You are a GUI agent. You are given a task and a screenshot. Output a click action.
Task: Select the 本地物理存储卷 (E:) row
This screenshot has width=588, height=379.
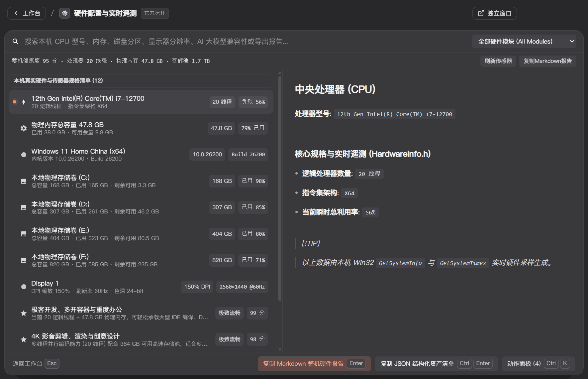[141, 234]
